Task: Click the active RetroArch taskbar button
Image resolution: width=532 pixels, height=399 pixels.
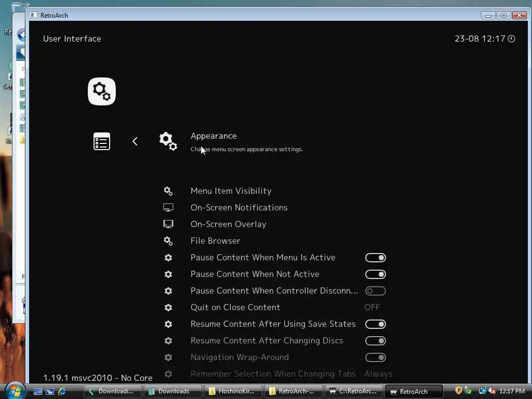Action: click(x=414, y=391)
